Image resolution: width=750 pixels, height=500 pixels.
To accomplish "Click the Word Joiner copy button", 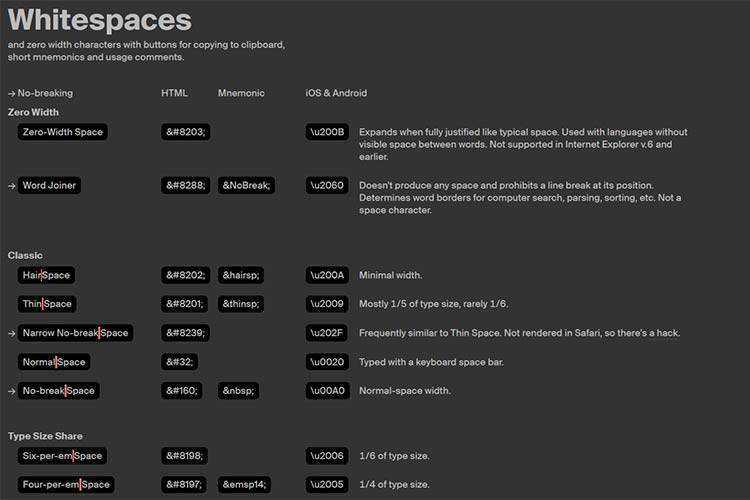I will pyautogui.click(x=49, y=185).
